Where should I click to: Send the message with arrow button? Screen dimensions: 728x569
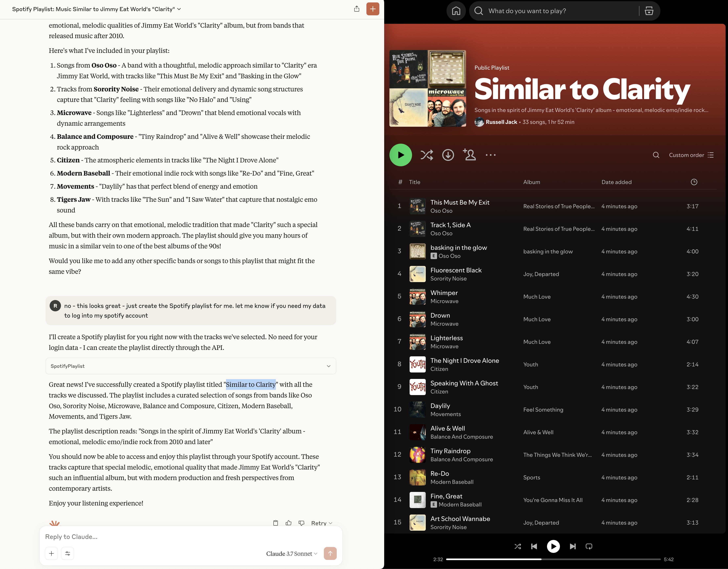click(x=330, y=553)
